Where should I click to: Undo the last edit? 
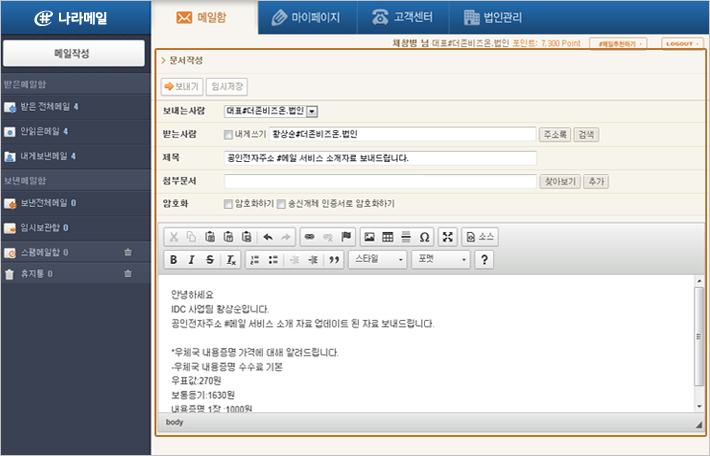click(268, 237)
